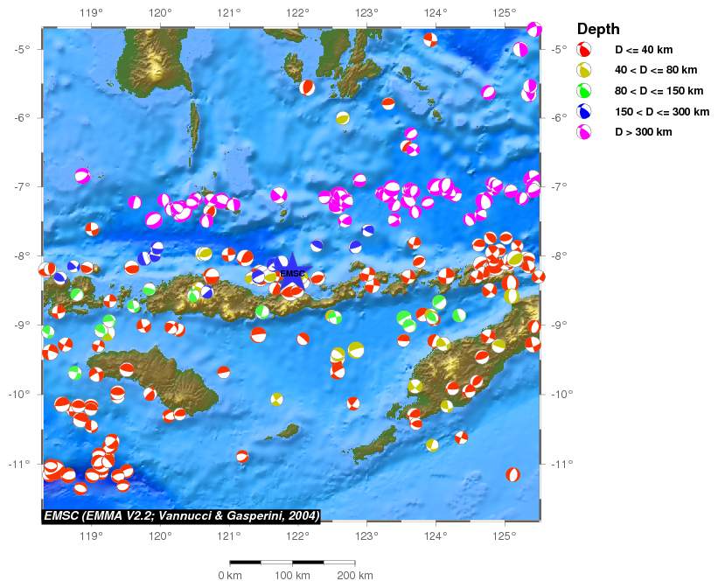
Task: Select the yellow 40 < D <= 80 km legend symbol
Action: (x=585, y=71)
